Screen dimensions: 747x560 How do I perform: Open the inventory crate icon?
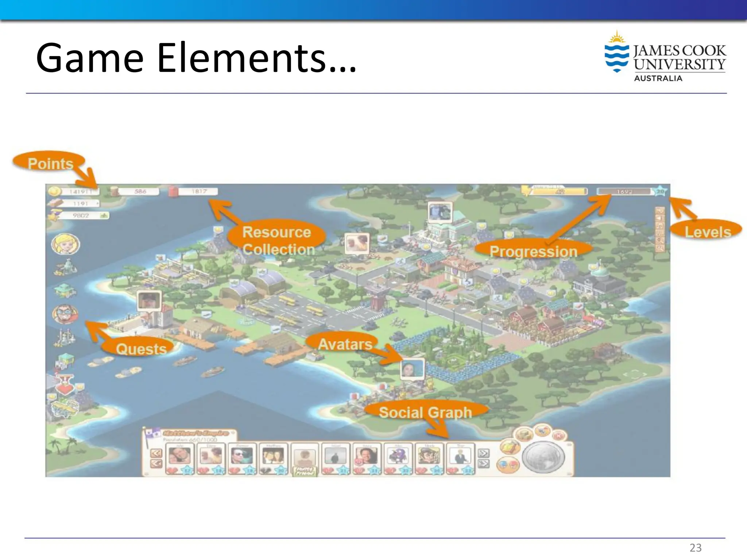[x=524, y=434]
